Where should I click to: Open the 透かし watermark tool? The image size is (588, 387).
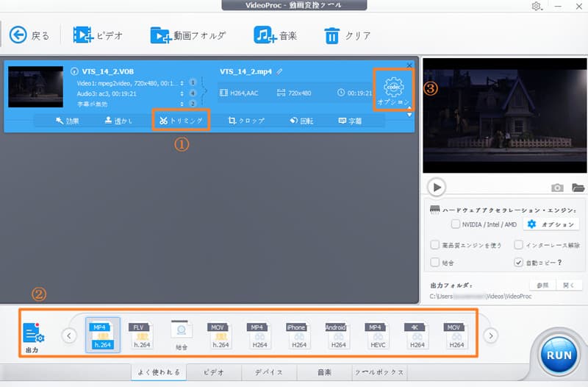118,121
